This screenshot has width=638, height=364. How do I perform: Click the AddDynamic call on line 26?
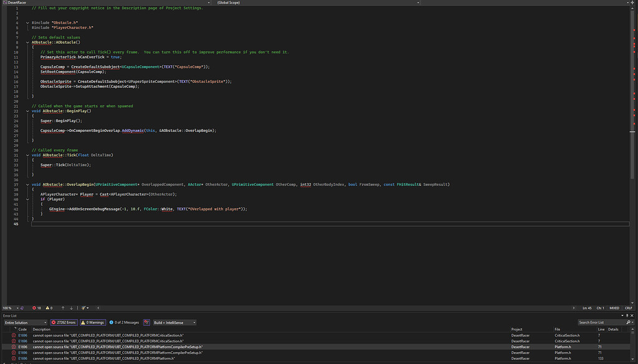coord(133,131)
